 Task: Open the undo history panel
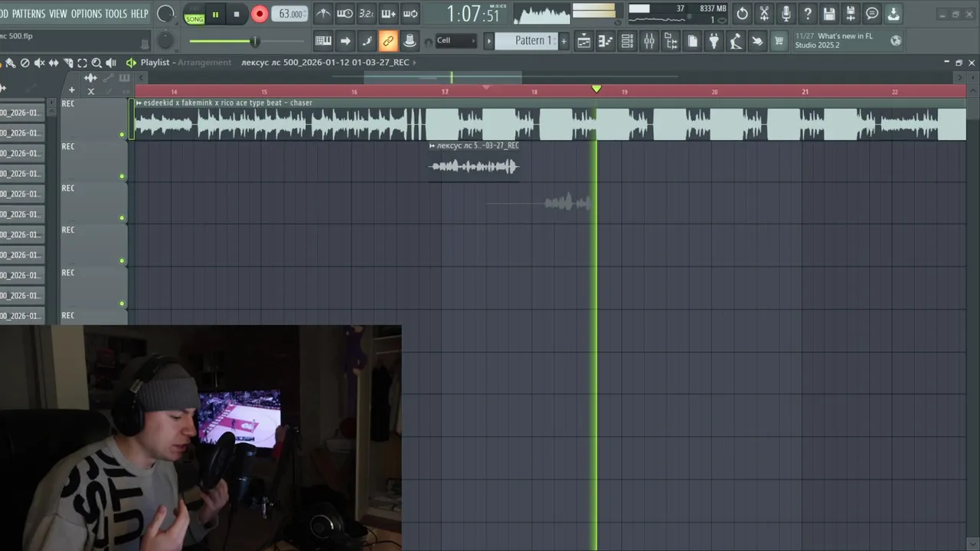[742, 14]
